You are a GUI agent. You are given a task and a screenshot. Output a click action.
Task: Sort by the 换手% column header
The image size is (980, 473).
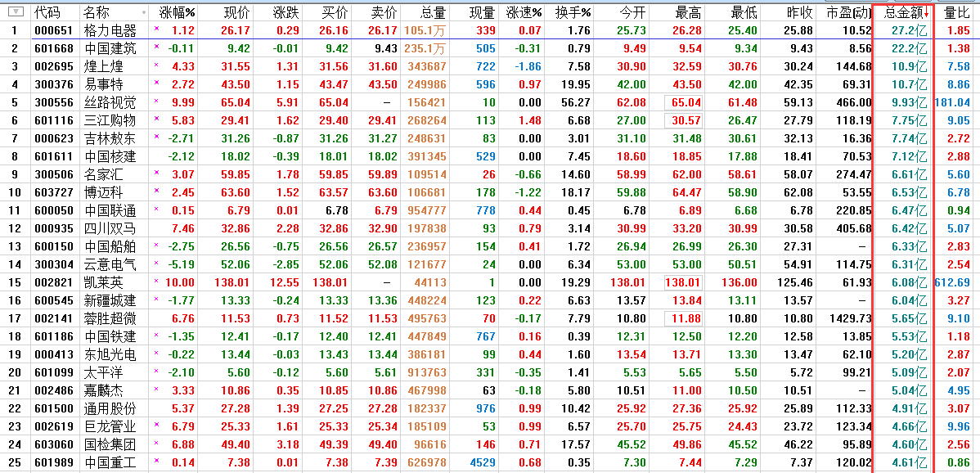573,11
